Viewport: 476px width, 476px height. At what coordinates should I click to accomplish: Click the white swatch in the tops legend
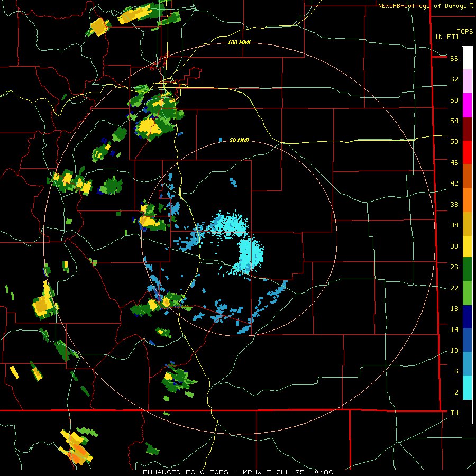click(x=467, y=58)
